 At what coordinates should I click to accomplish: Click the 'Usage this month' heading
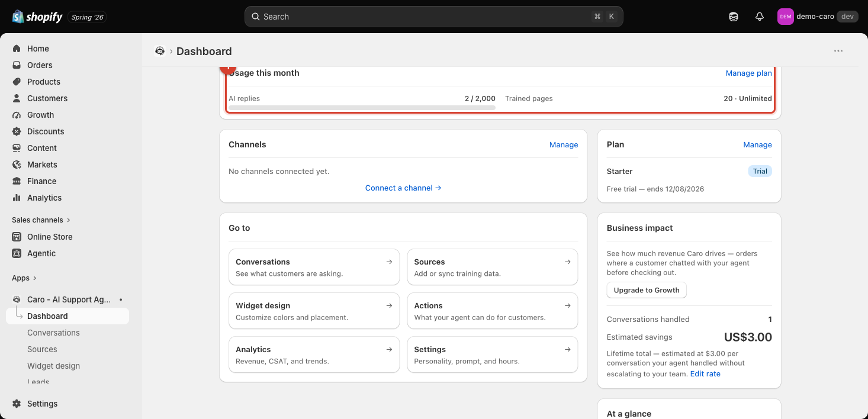(x=264, y=73)
